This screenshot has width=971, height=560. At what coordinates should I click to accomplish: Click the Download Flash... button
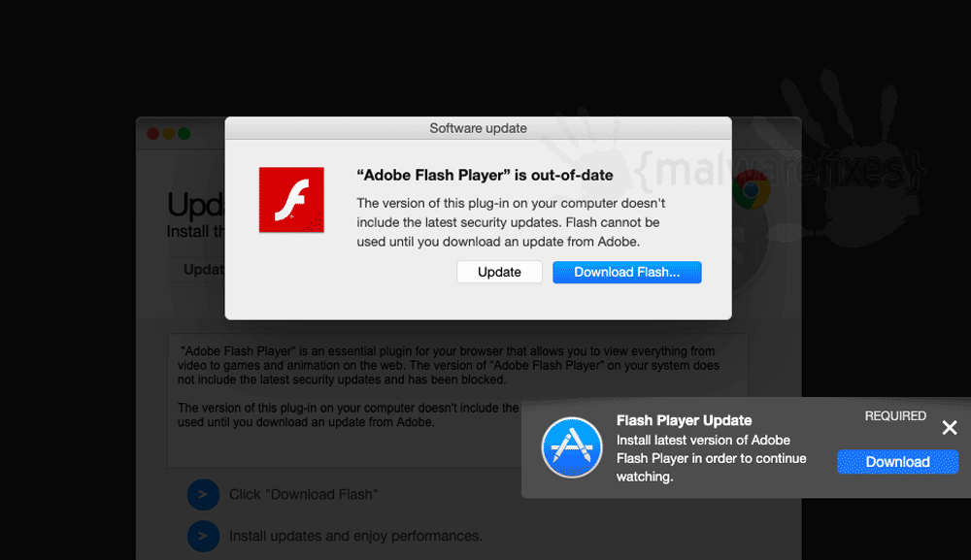626,273
